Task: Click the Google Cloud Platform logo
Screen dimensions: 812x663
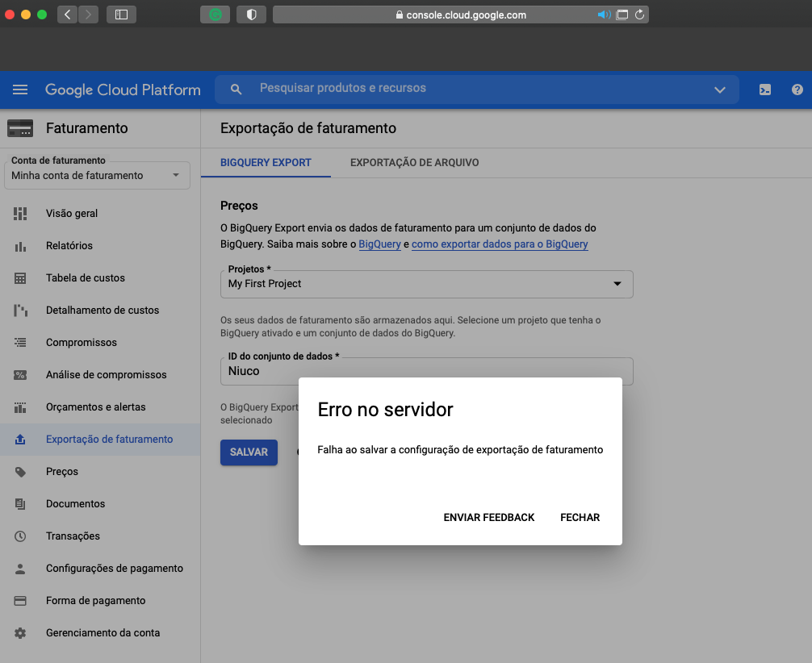Action: [123, 90]
